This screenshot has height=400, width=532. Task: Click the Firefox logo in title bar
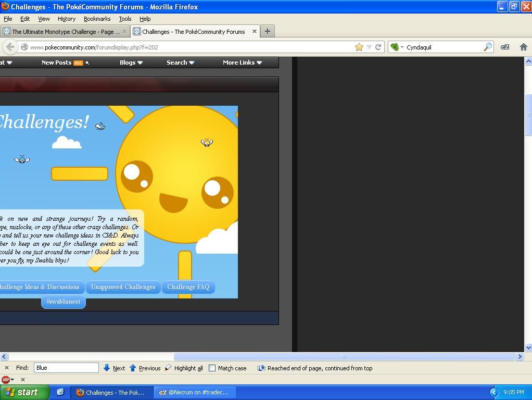[5, 6]
